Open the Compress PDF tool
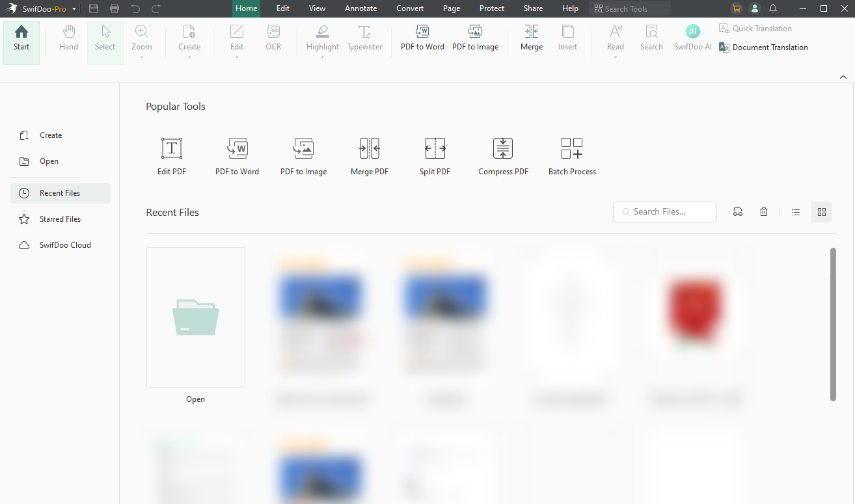This screenshot has width=855, height=504. click(502, 155)
